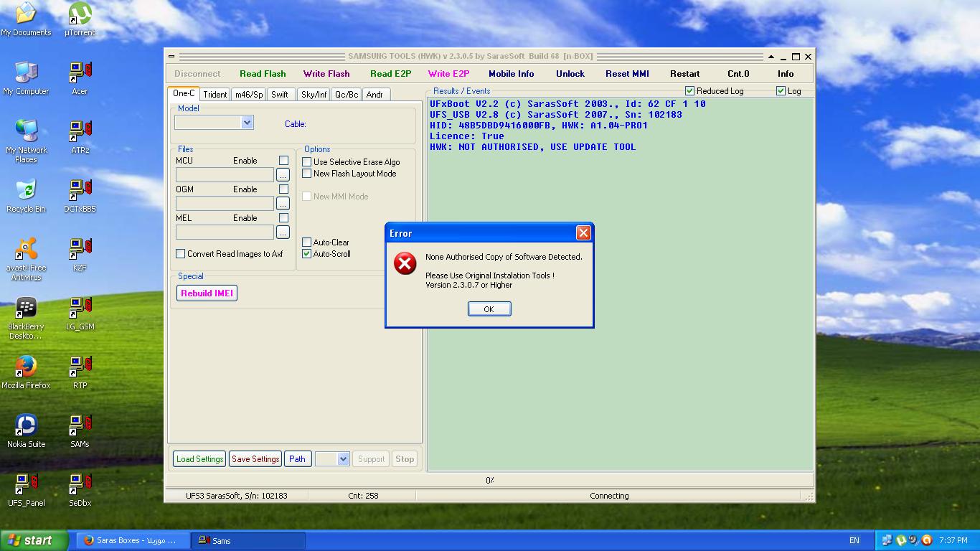Enable the MCU file checkbox

[x=283, y=161]
